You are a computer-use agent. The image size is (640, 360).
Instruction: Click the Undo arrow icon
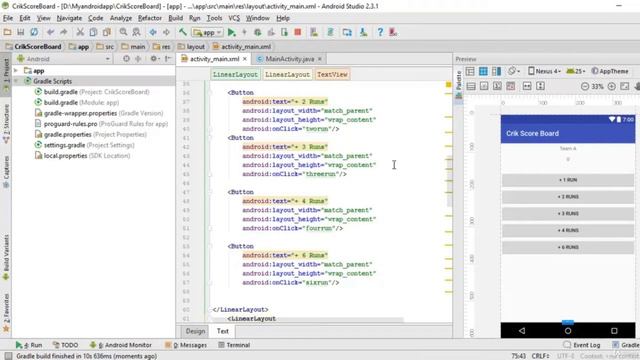click(50, 32)
